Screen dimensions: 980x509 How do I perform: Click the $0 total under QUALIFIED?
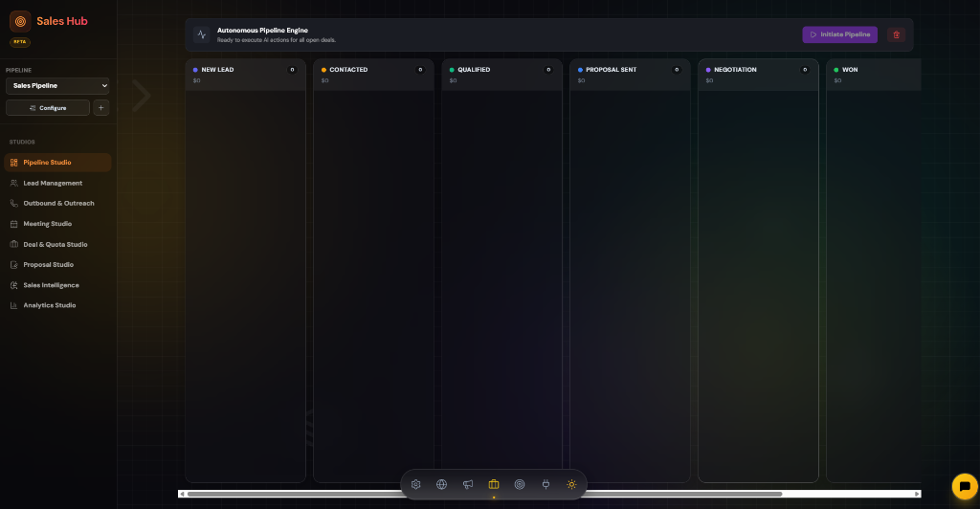[453, 80]
